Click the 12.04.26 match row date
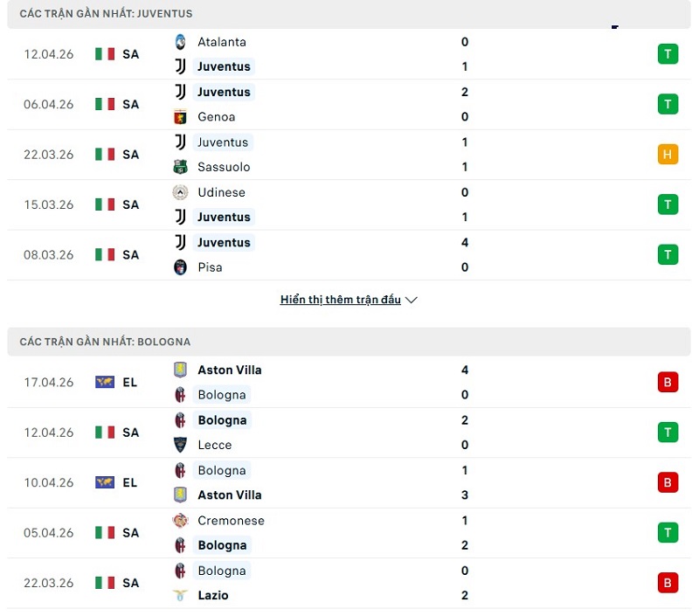Screen dimensions: 699x616 (47, 53)
